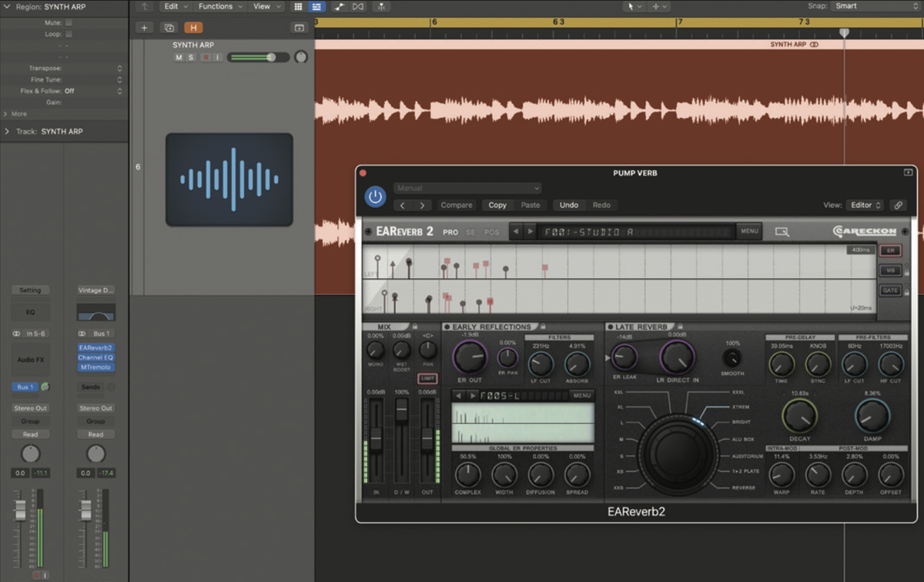Open the Manual preset dropdown
The height and width of the screenshot is (582, 924).
pyautogui.click(x=467, y=187)
